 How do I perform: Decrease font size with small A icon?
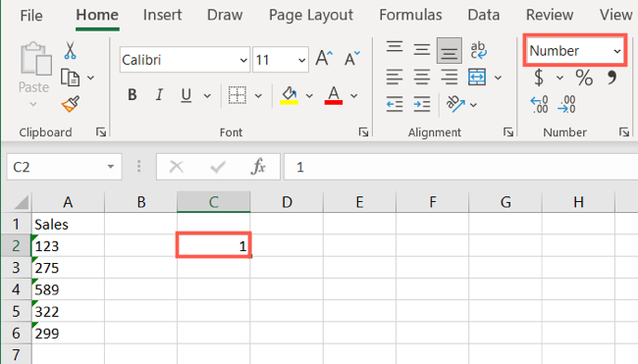(352, 58)
